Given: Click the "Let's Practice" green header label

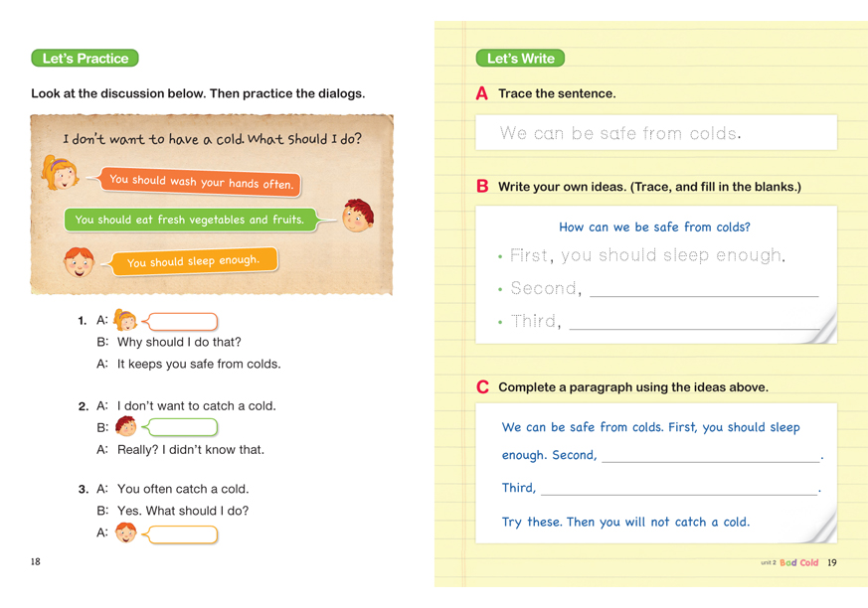Looking at the screenshot, I should pyautogui.click(x=85, y=59).
